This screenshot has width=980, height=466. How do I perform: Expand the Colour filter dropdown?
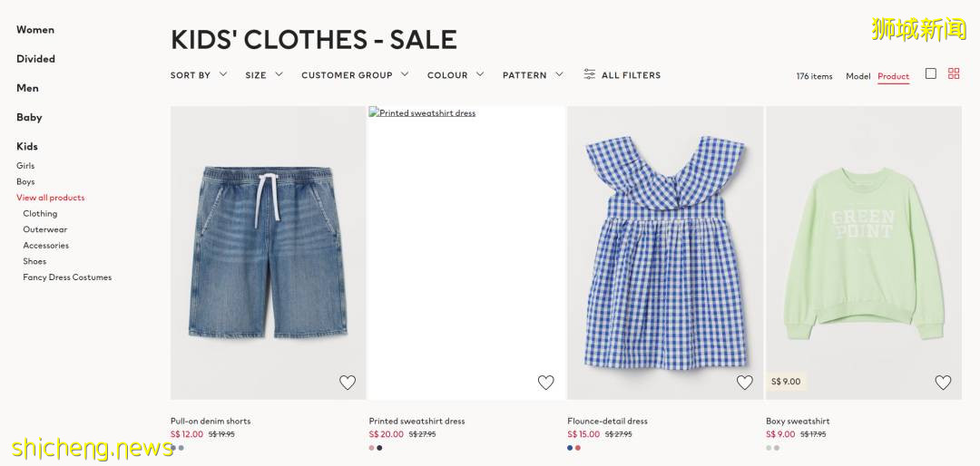pos(455,75)
